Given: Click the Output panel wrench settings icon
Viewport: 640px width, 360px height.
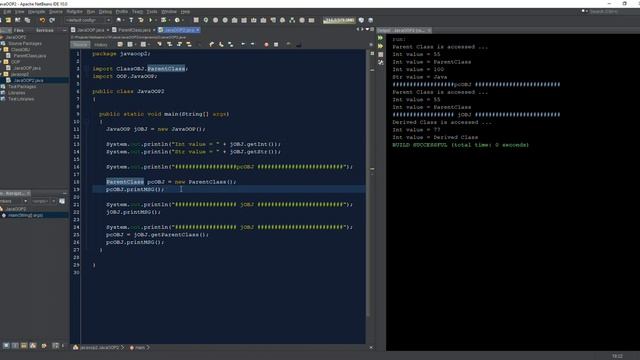Looking at the screenshot, I should pyautogui.click(x=380, y=62).
